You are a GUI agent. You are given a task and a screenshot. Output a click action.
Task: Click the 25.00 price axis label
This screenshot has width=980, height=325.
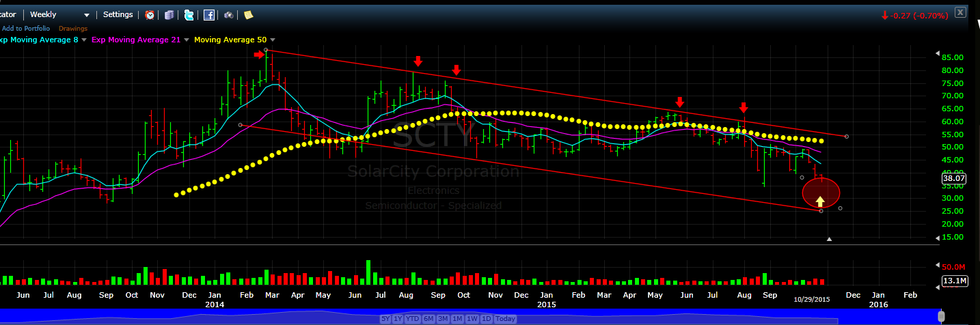click(x=952, y=211)
